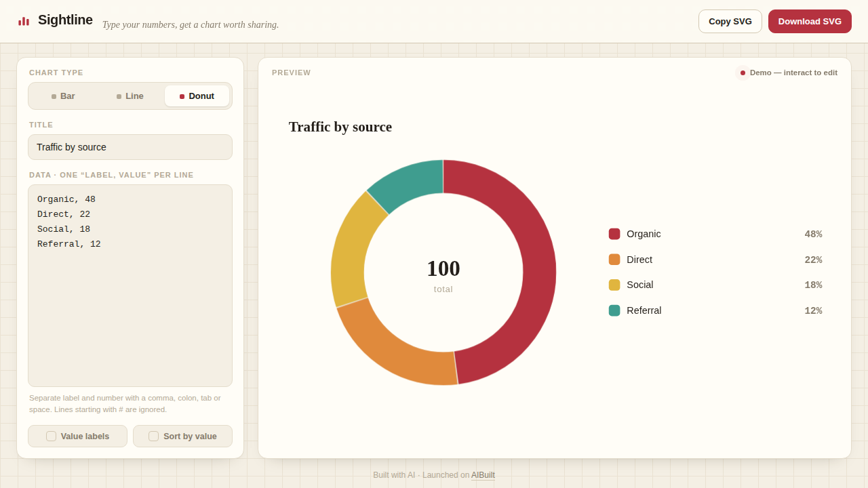Click the 'Sightline' app name
The width and height of the screenshot is (868, 488).
pos(65,20)
